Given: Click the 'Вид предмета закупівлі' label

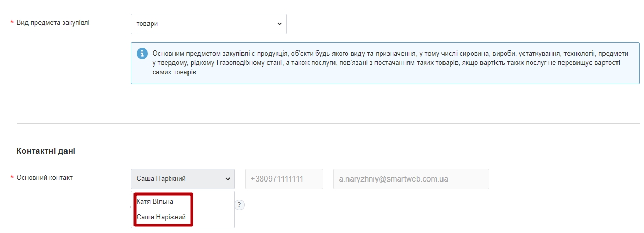Looking at the screenshot, I should point(53,23).
